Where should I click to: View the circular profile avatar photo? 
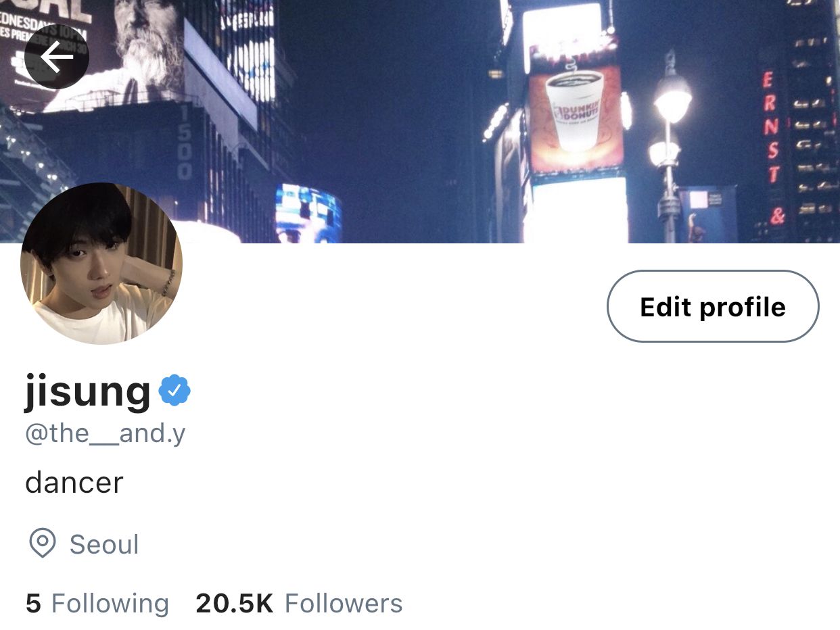[101, 264]
